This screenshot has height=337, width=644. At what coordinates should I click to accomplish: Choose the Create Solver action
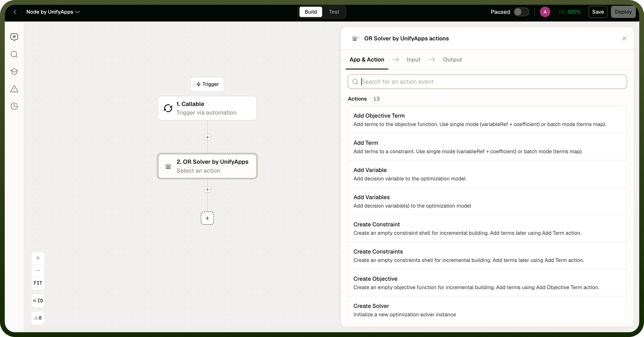pos(487,310)
